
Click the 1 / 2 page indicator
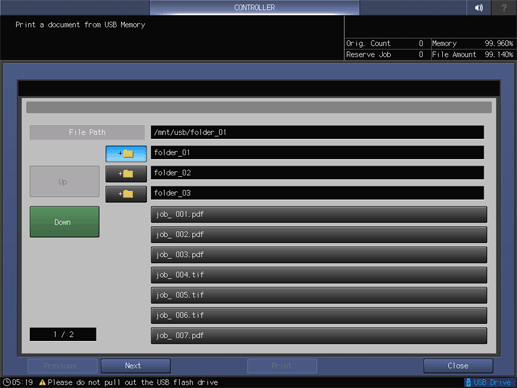coord(63,334)
